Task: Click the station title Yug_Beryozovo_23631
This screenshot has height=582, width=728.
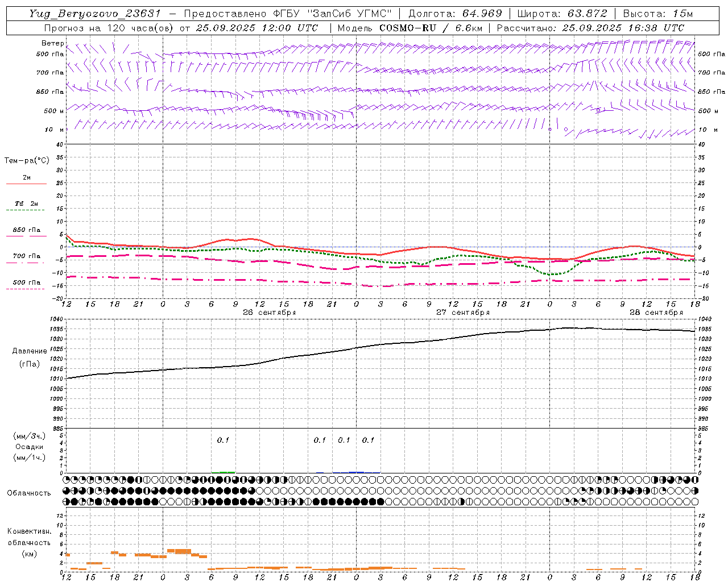Action: click(x=94, y=14)
